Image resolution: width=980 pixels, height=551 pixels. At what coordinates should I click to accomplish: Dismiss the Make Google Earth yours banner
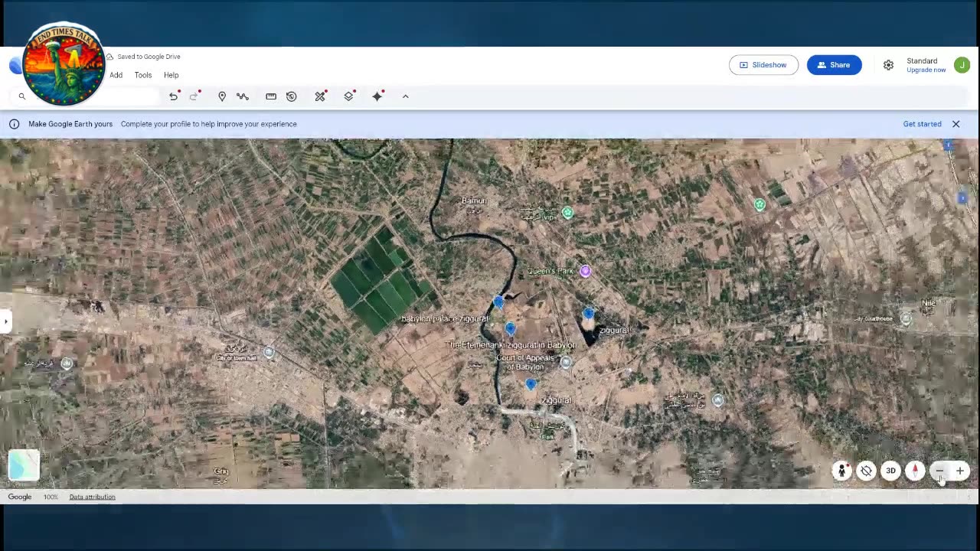pos(956,124)
